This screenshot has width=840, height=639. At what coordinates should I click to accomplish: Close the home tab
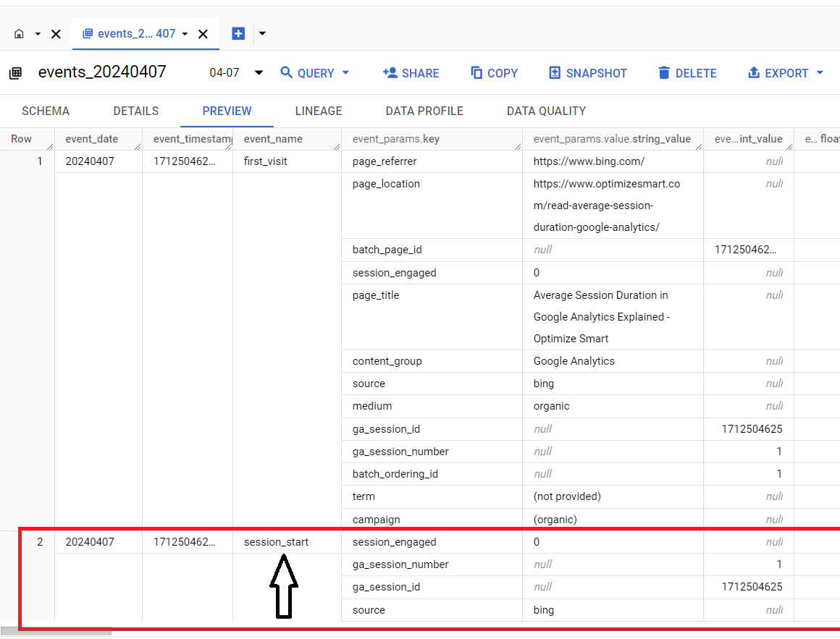click(56, 34)
